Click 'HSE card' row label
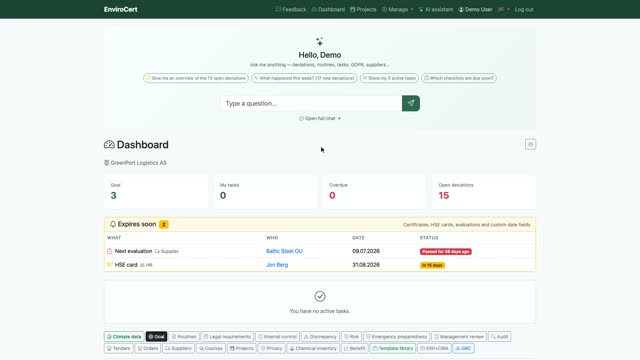This screenshot has width=640, height=360. [x=126, y=265]
